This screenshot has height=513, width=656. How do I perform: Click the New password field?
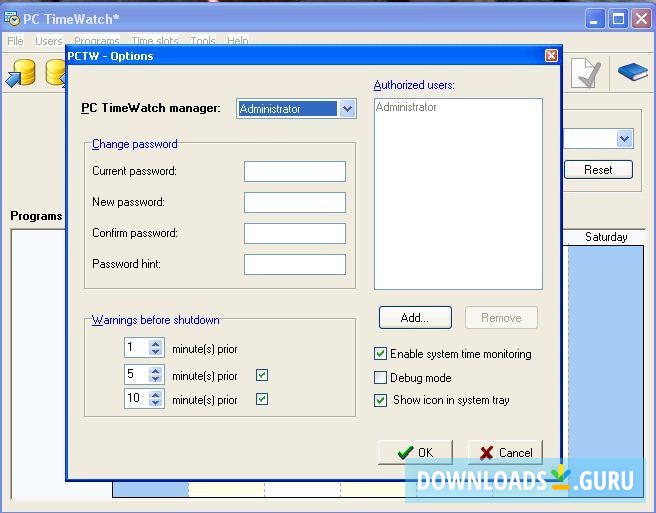295,203
